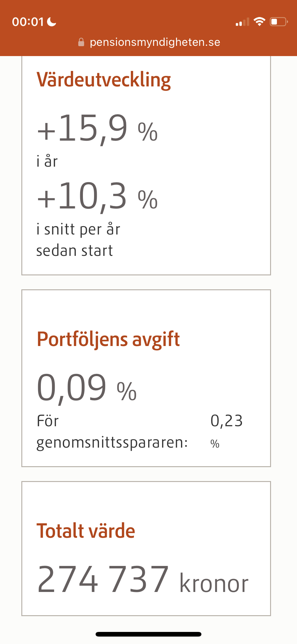Select the Portföljens avgift section title
297x644 pixels.
click(108, 340)
